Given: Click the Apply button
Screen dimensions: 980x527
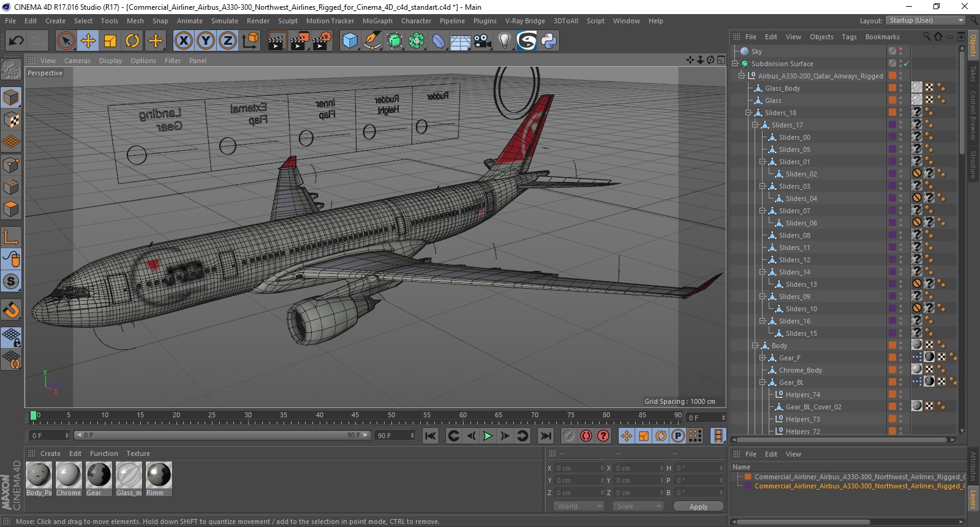Looking at the screenshot, I should 698,506.
